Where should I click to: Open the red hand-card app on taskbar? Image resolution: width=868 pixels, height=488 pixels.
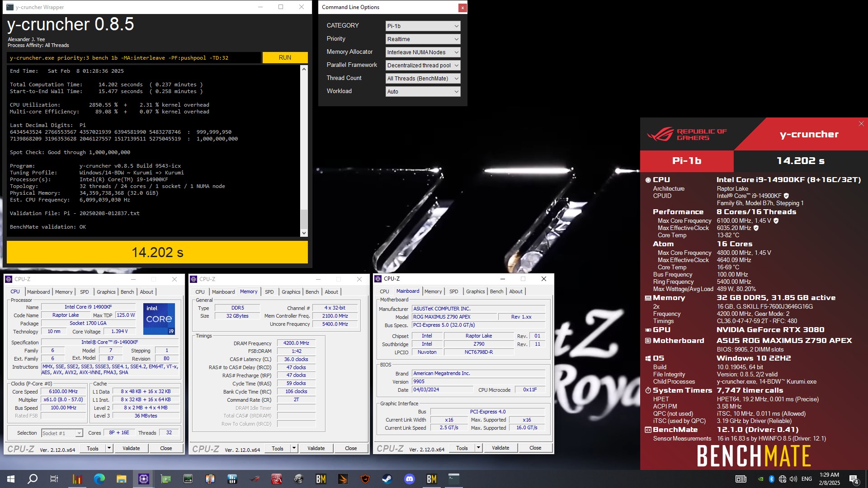[x=277, y=479]
